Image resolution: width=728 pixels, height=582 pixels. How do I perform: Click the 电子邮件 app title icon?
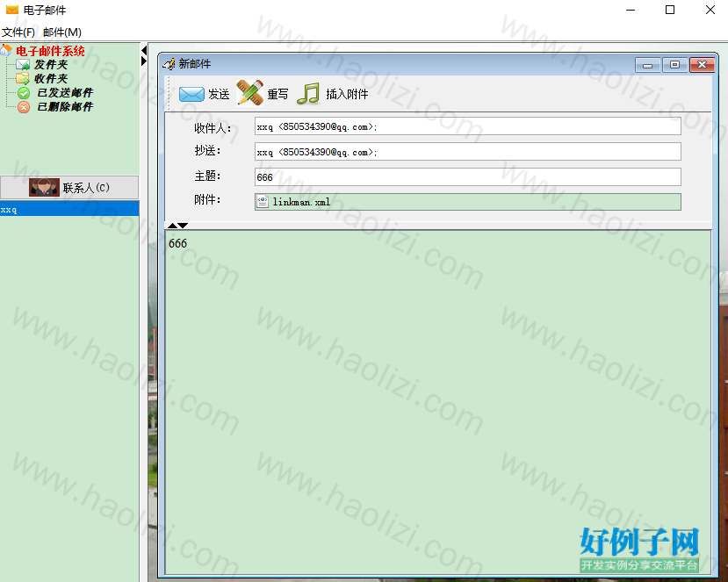point(12,10)
